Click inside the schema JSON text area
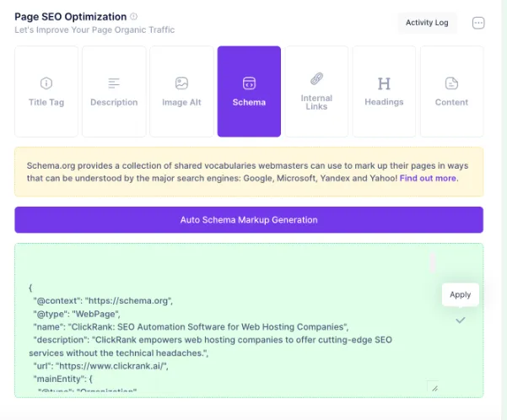 pos(231,321)
